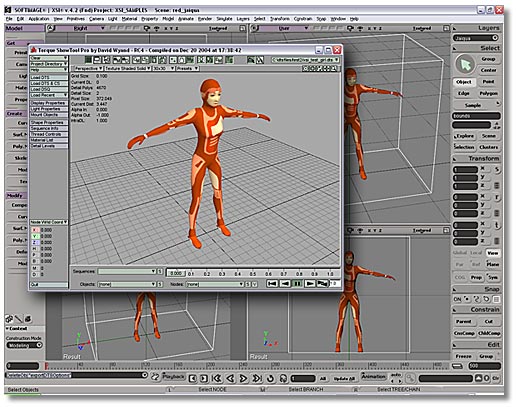Click the Freeze button in Edit panel
Image resolution: width=516 pixels, height=407 pixels.
[x=463, y=356]
